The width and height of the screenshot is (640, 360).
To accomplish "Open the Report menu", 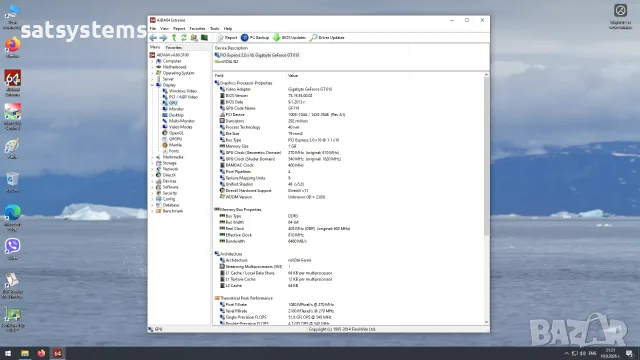I will pyautogui.click(x=179, y=29).
